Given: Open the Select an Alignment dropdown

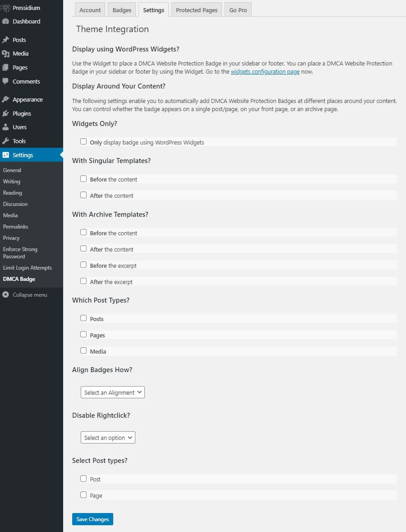Looking at the screenshot, I should (112, 392).
